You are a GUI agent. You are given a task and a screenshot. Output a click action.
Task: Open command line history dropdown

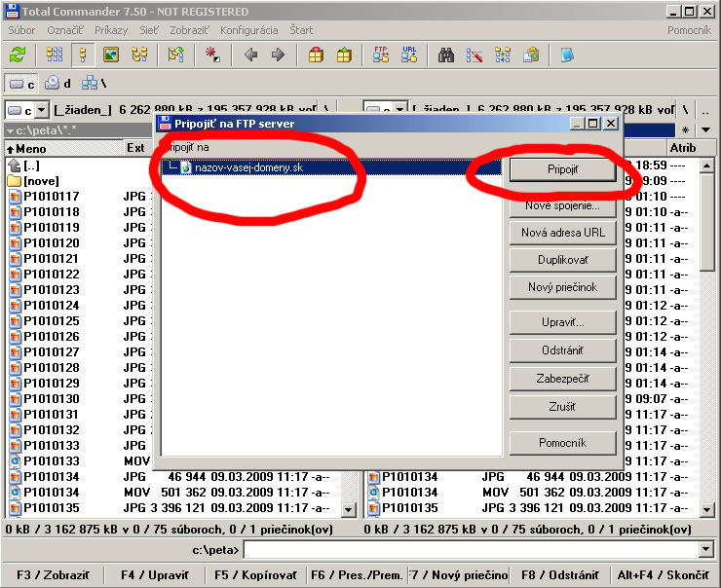[x=705, y=549]
